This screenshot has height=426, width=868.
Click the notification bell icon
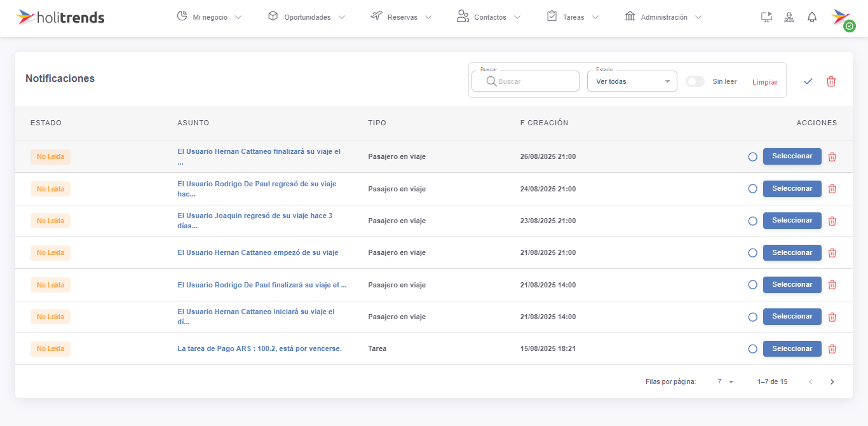coord(811,17)
